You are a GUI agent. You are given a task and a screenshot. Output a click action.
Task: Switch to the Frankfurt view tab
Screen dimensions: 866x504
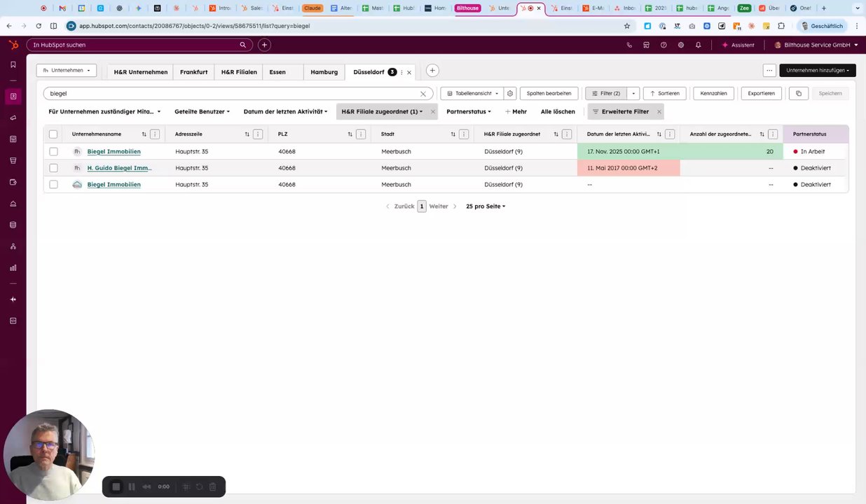point(193,72)
